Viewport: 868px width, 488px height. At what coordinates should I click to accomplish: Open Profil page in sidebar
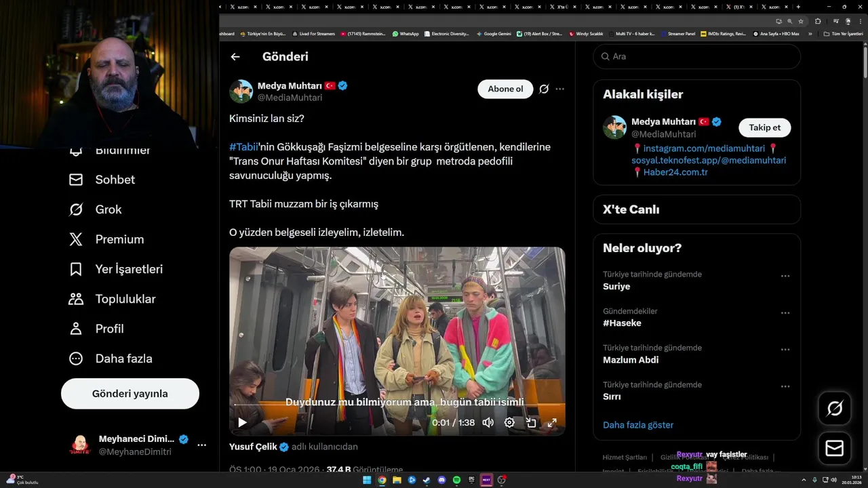[96, 329]
